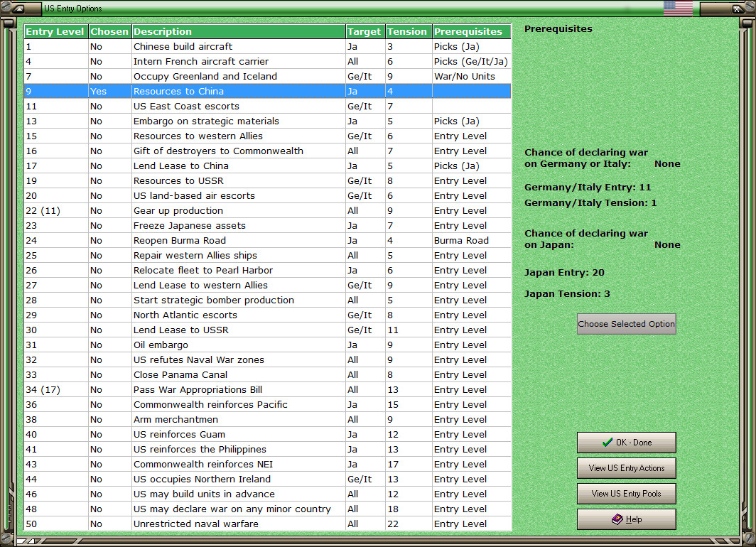The image size is (756, 547).
Task: Select Embargo on strategic materials
Action: [x=268, y=121]
